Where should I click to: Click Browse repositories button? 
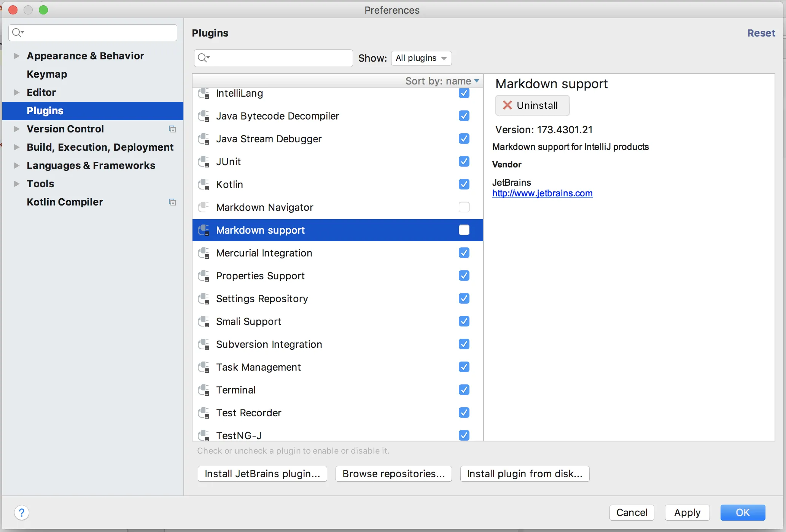click(393, 474)
